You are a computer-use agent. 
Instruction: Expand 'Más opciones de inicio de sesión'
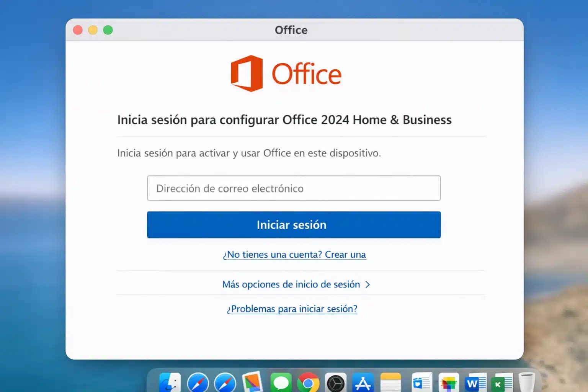pyautogui.click(x=290, y=284)
